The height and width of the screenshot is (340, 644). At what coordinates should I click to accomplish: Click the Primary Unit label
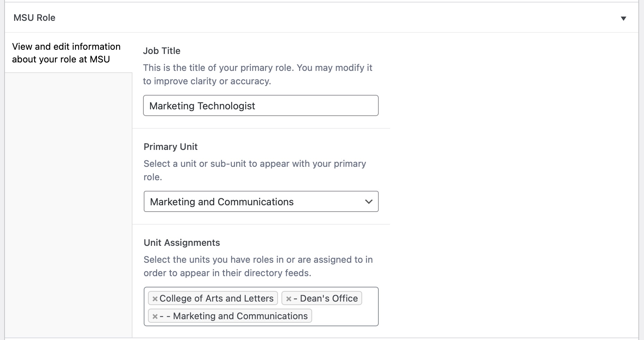(171, 147)
